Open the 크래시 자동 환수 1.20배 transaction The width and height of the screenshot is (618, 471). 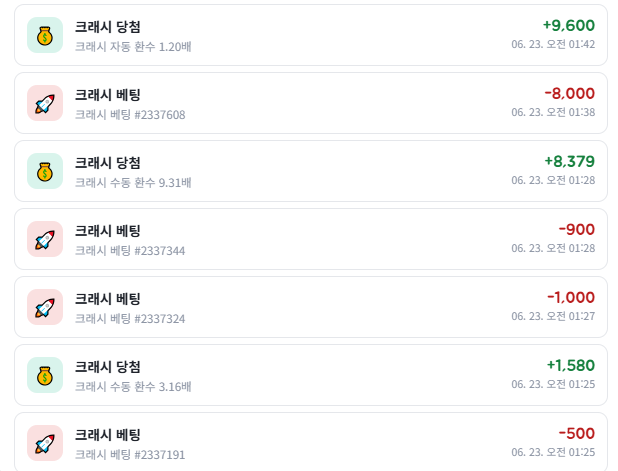click(x=311, y=35)
